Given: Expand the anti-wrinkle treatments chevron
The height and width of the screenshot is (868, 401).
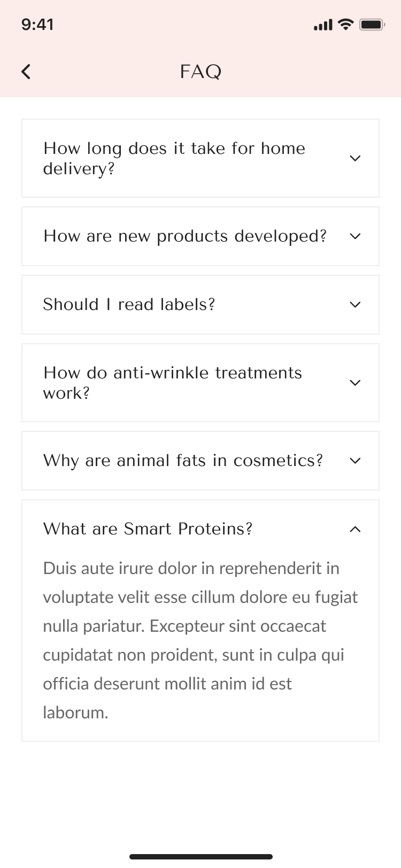Looking at the screenshot, I should point(355,383).
